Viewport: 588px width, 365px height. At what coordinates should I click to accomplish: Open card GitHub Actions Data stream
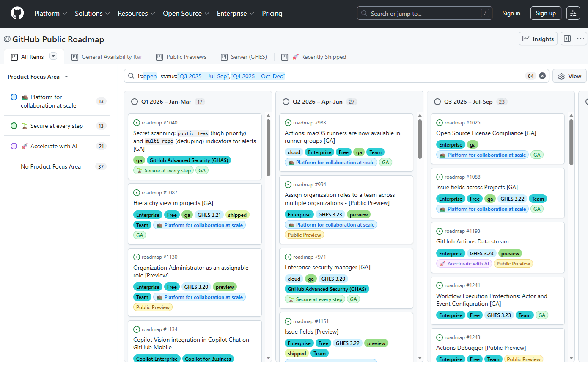(472, 241)
